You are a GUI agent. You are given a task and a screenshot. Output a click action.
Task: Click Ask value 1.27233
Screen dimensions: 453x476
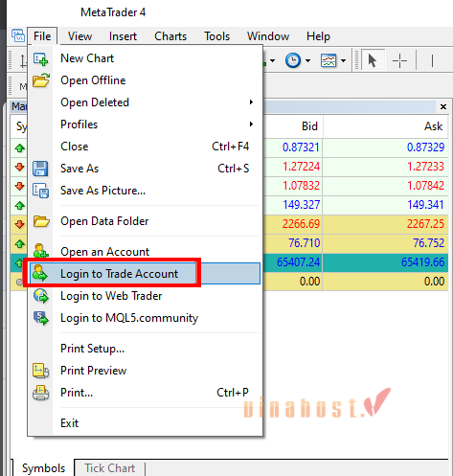[x=425, y=167]
